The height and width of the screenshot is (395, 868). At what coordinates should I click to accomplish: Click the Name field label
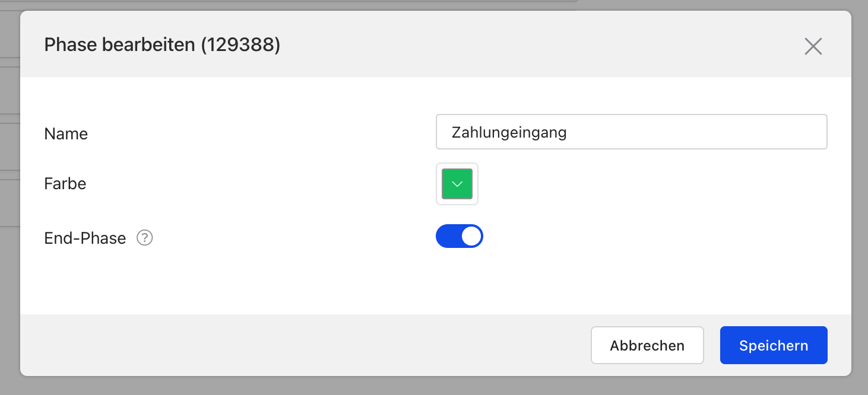pos(66,133)
